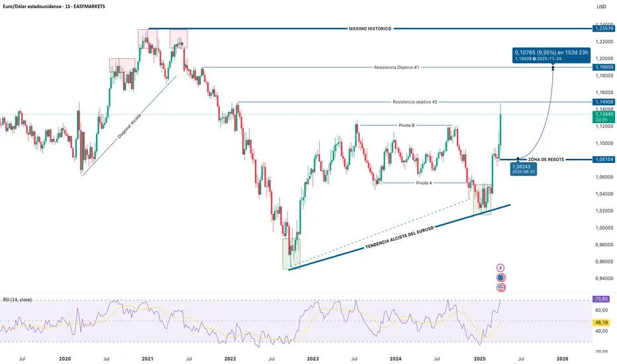Click the 1,00000 price scale value
The width and height of the screenshot is (617, 364).
point(604,228)
